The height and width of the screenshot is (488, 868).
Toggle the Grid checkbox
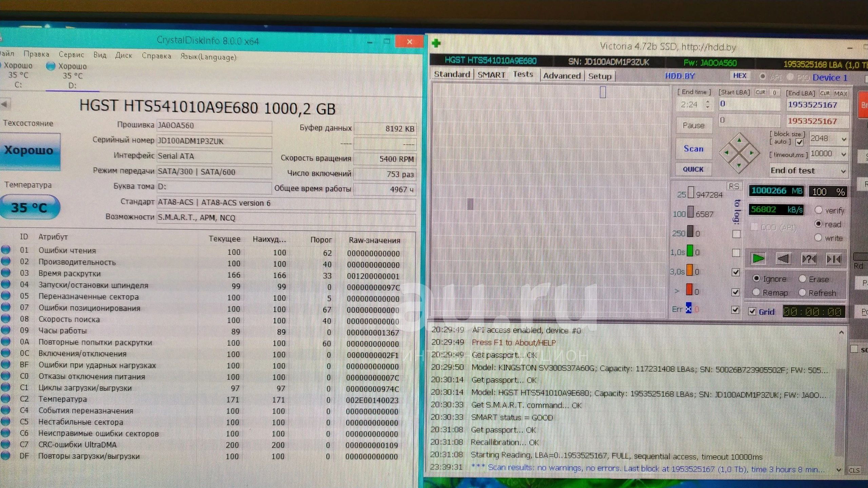[752, 311]
